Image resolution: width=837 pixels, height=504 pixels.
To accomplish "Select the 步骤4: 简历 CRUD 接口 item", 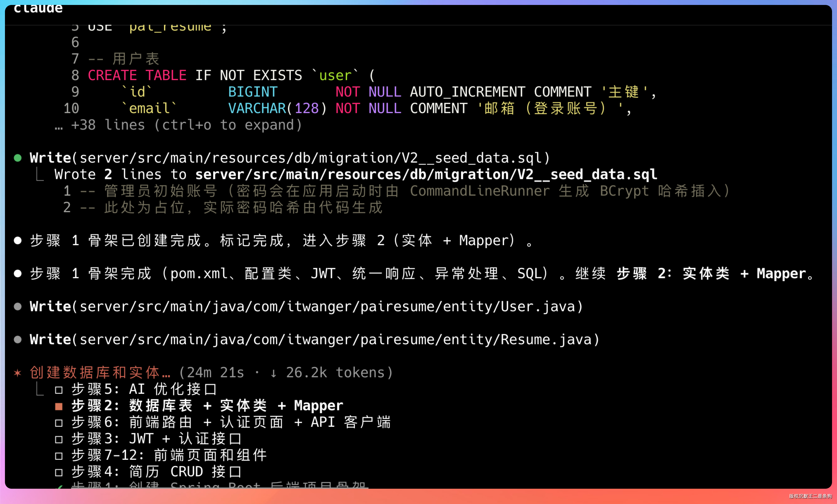I will 156,472.
